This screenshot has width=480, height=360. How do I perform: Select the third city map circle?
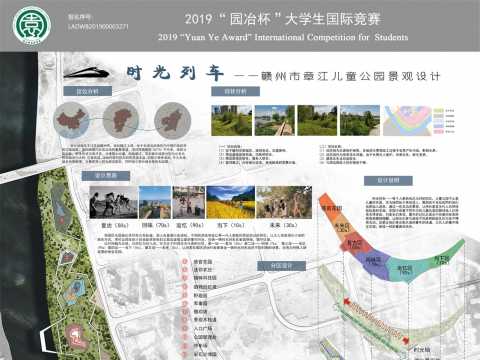click(x=172, y=120)
